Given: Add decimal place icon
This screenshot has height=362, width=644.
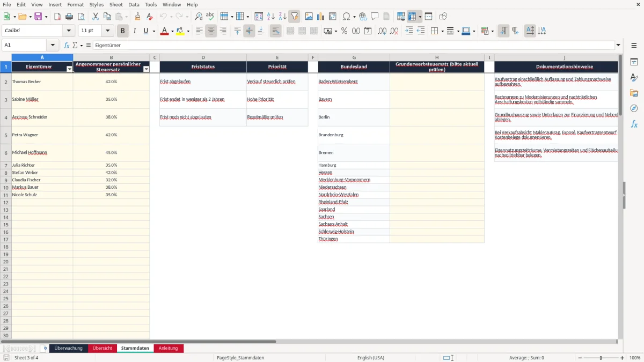Looking at the screenshot, I should click(382, 31).
